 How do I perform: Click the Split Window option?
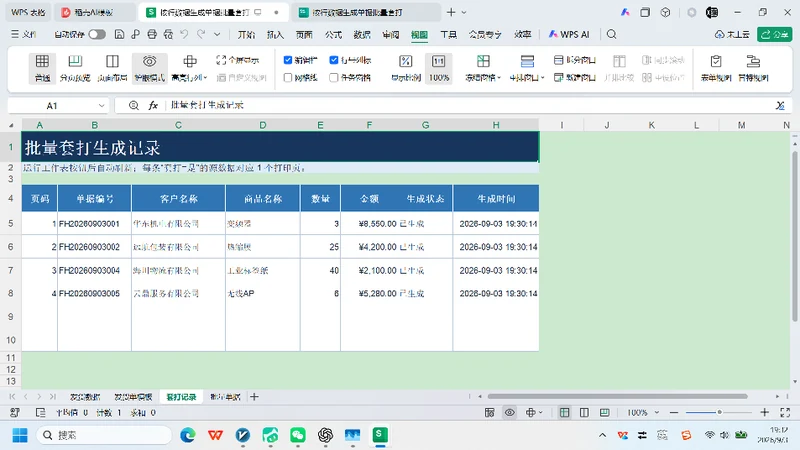coord(574,60)
